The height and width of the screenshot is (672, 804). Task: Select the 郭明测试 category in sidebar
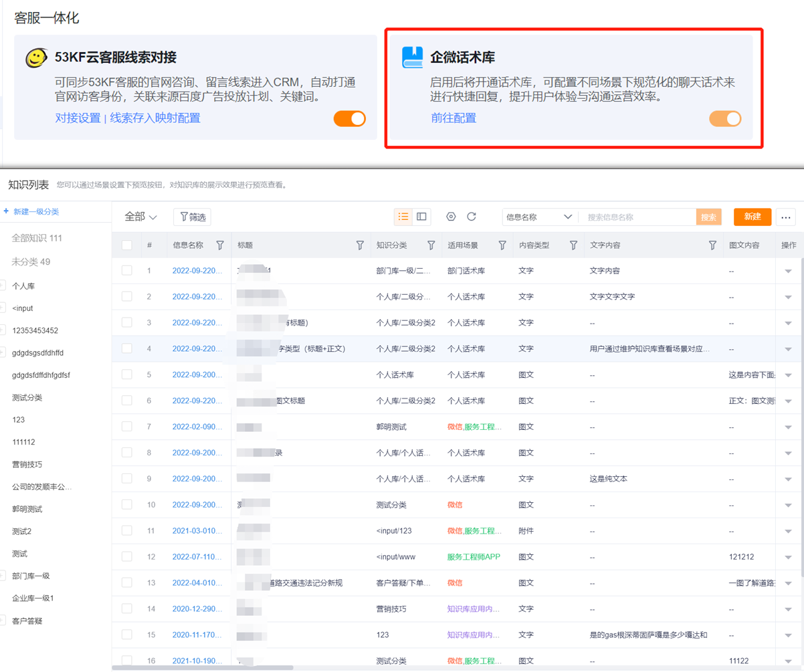pos(27,509)
